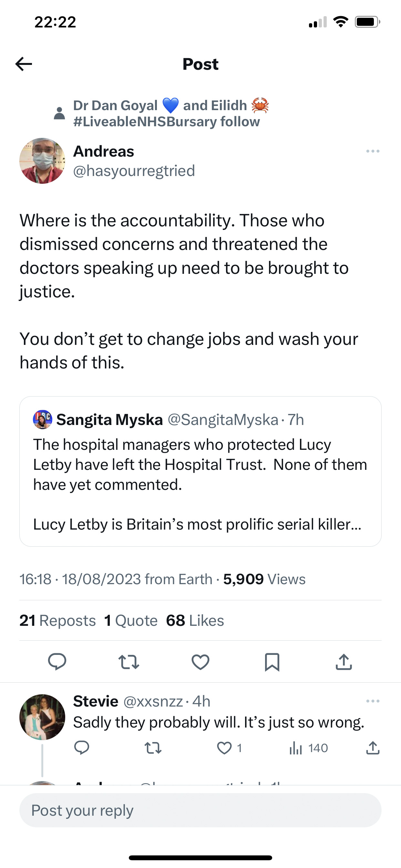Open the more options menu on Andreas's post
This screenshot has height=868, width=401.
tap(373, 151)
